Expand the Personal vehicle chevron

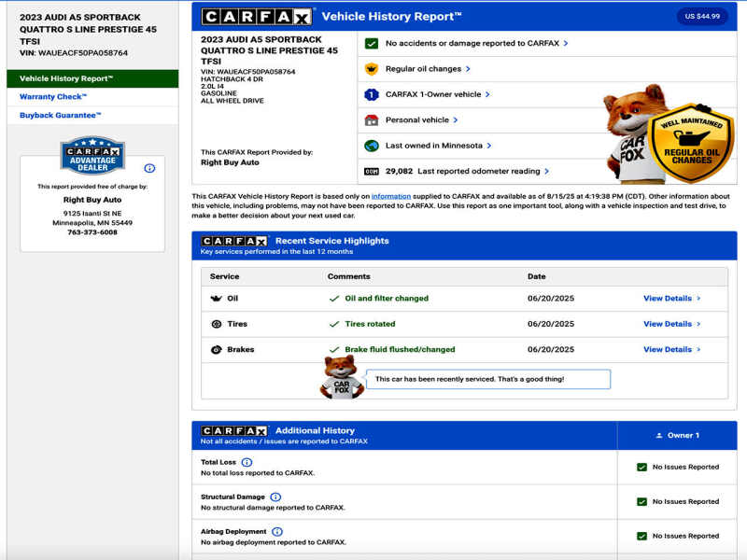[456, 120]
